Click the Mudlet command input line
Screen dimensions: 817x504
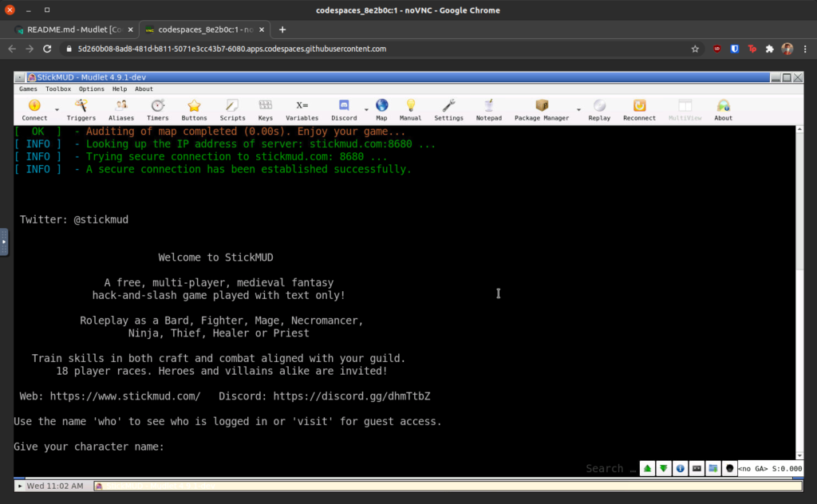click(297, 469)
